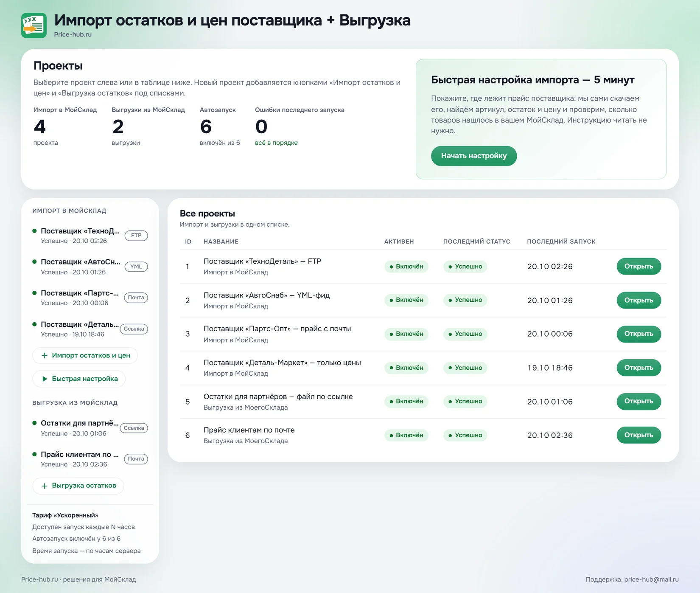Click plus icon in Выгрузка остатков button
Screen dimensions: 700x593
45,486
